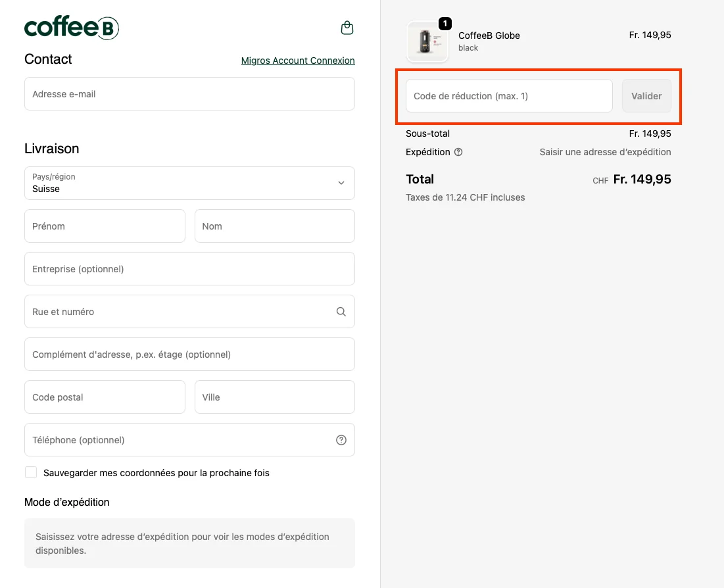The image size is (724, 588).
Task: Open the phone number help icon
Action: point(341,439)
